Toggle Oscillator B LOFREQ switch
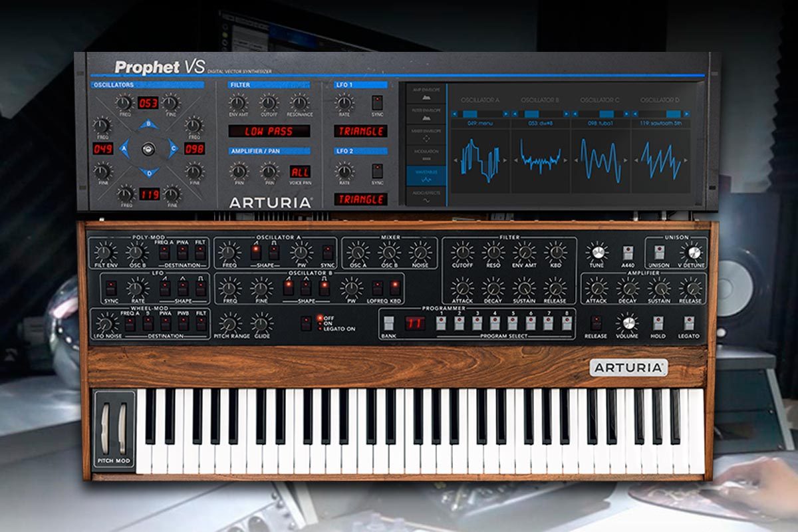The height and width of the screenshot is (532, 798). point(377,288)
